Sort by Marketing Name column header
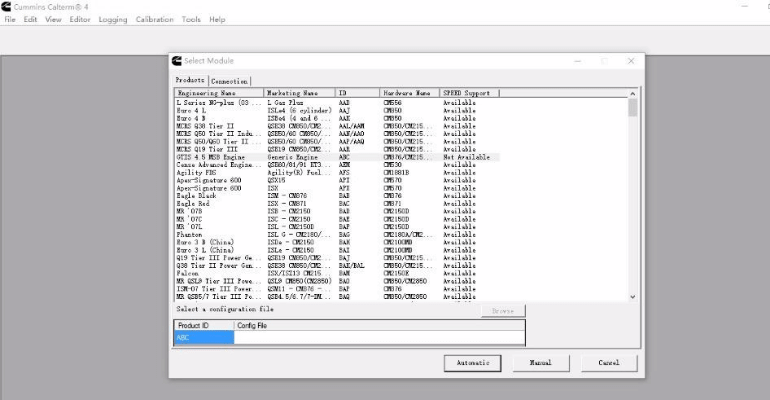The width and height of the screenshot is (770, 400). [x=300, y=93]
